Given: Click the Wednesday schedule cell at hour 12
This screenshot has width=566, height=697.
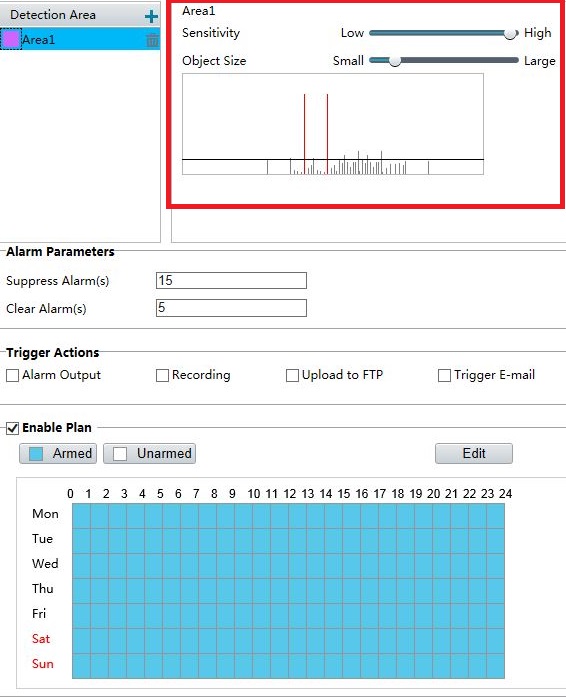Looking at the screenshot, I should [297, 566].
